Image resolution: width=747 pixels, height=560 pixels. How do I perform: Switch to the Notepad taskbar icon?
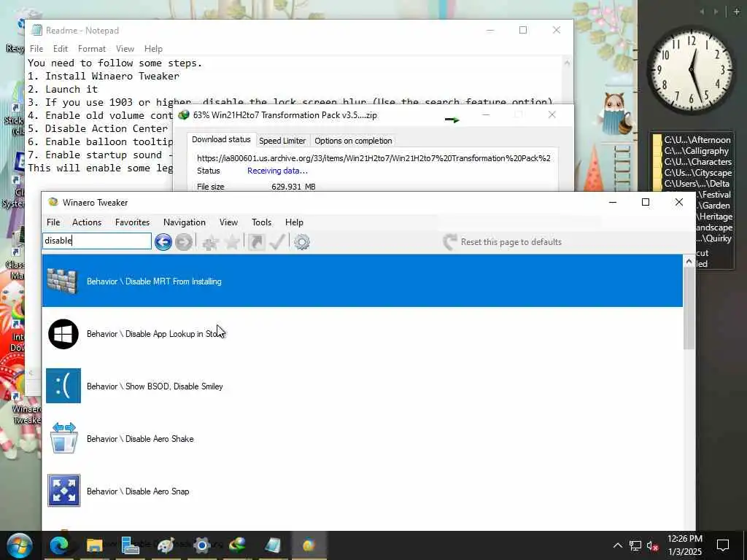coord(273,545)
